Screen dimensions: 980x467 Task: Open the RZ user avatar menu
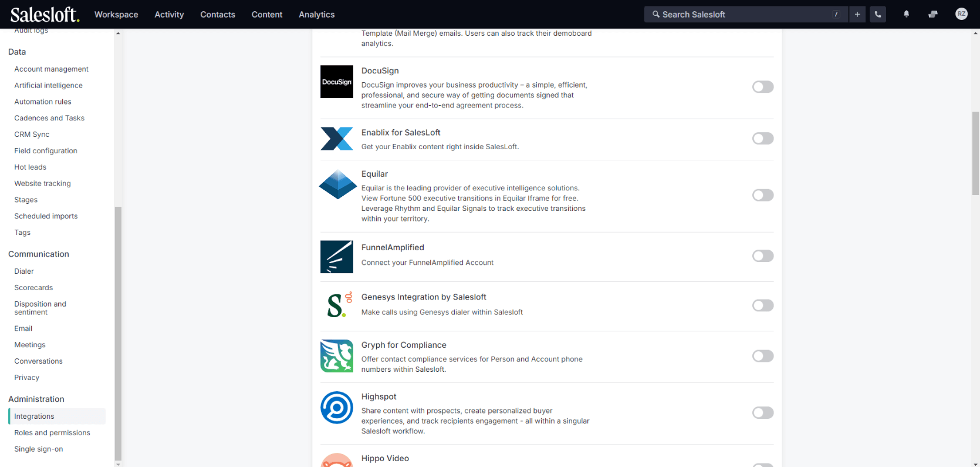(961, 14)
